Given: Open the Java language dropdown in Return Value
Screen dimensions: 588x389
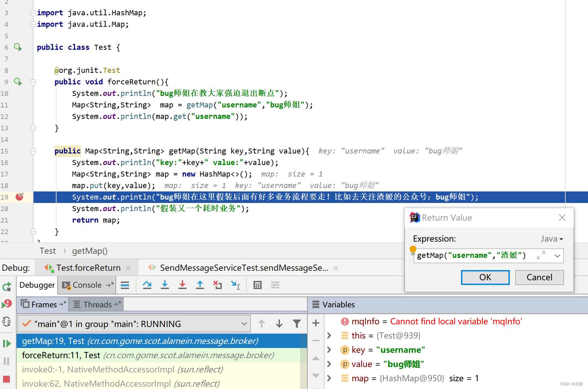Looking at the screenshot, I should (551, 239).
